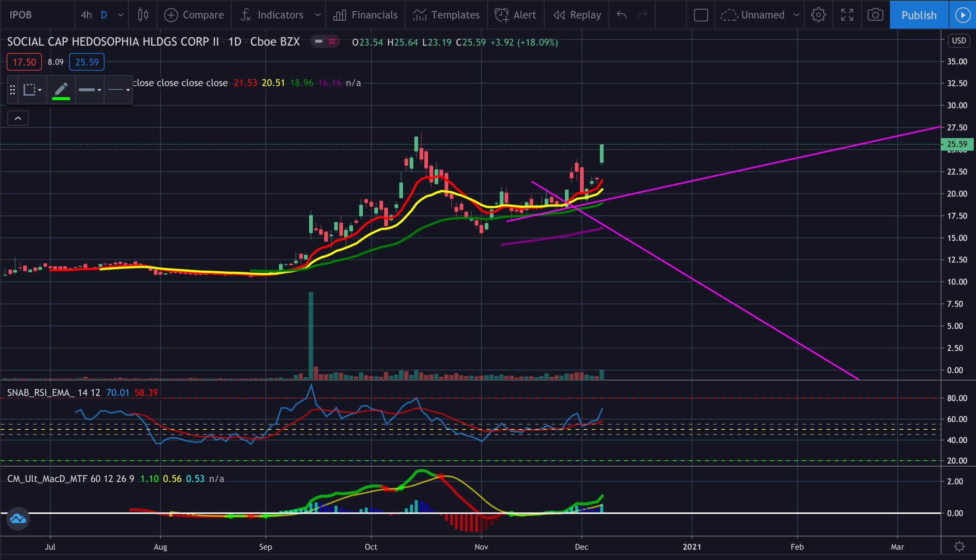Toggle chart axis settings gear at bottom right

959,546
